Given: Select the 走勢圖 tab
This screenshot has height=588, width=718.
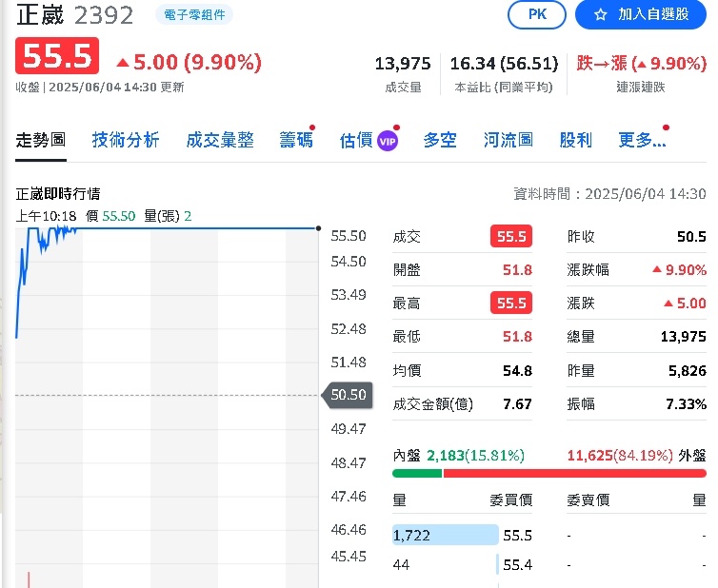Looking at the screenshot, I should pyautogui.click(x=41, y=140).
